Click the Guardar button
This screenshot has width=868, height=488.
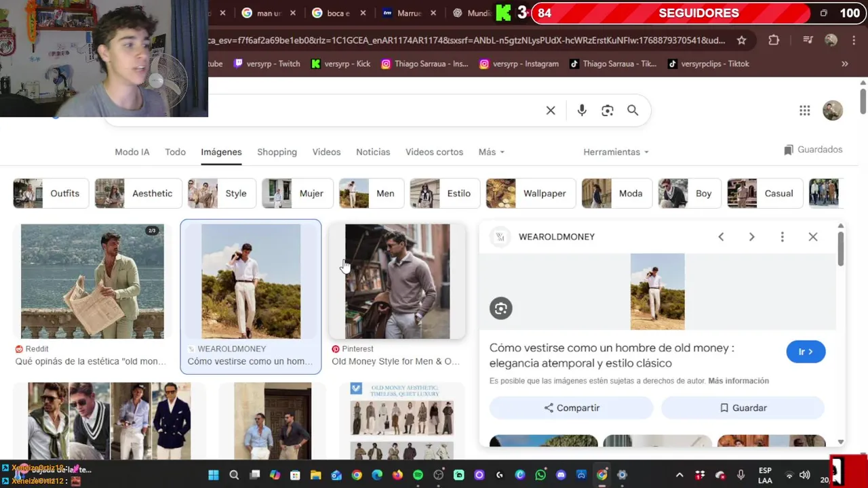743,408
